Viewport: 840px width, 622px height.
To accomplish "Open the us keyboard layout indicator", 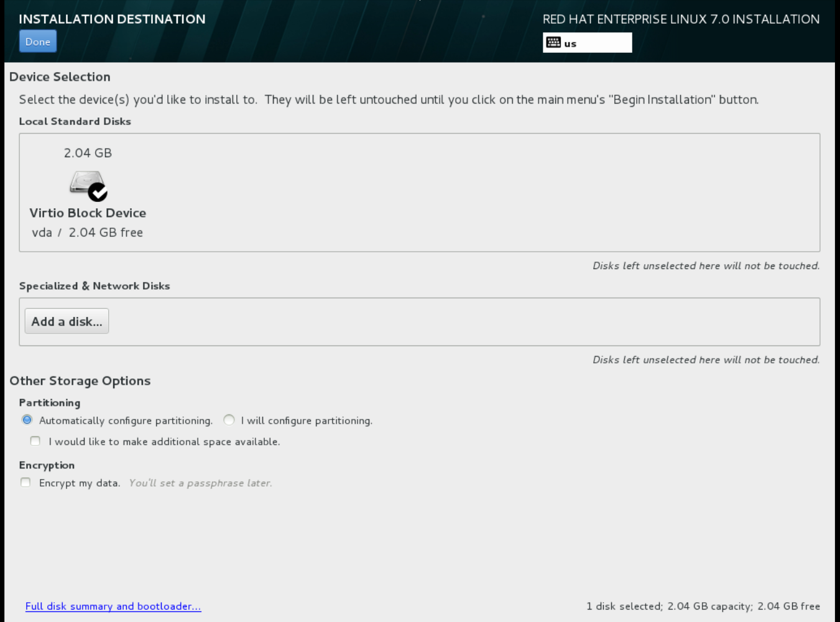I will tap(587, 42).
